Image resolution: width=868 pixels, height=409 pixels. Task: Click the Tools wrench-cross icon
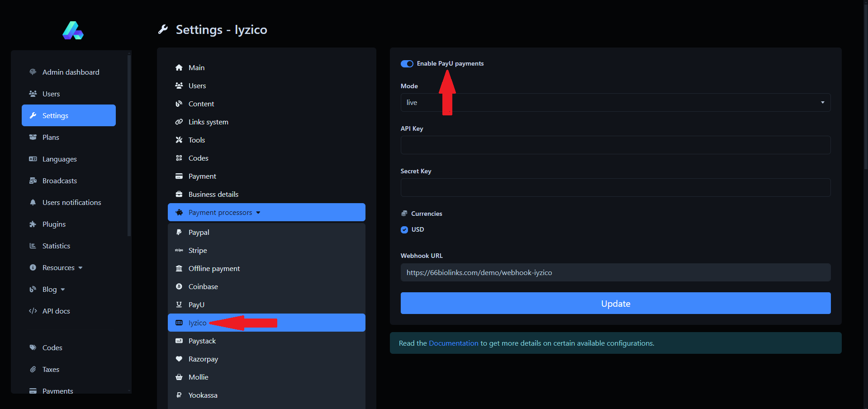179,140
